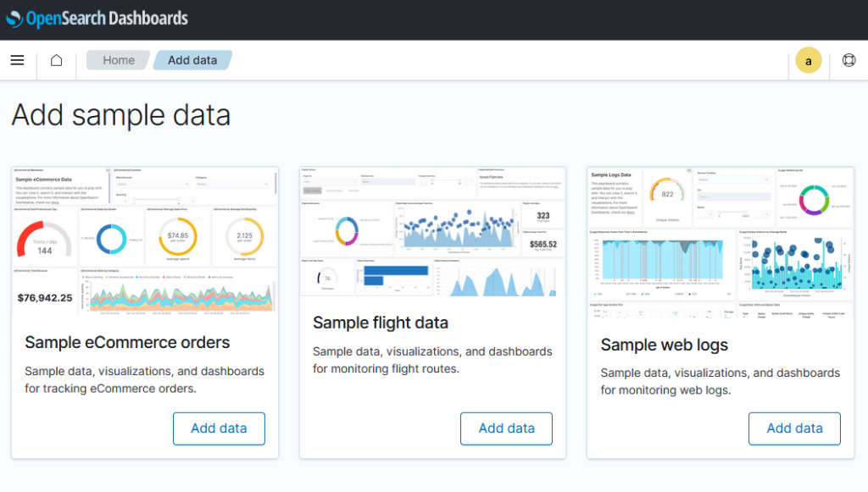
Task: Add the Sample web logs data
Action: tap(794, 428)
